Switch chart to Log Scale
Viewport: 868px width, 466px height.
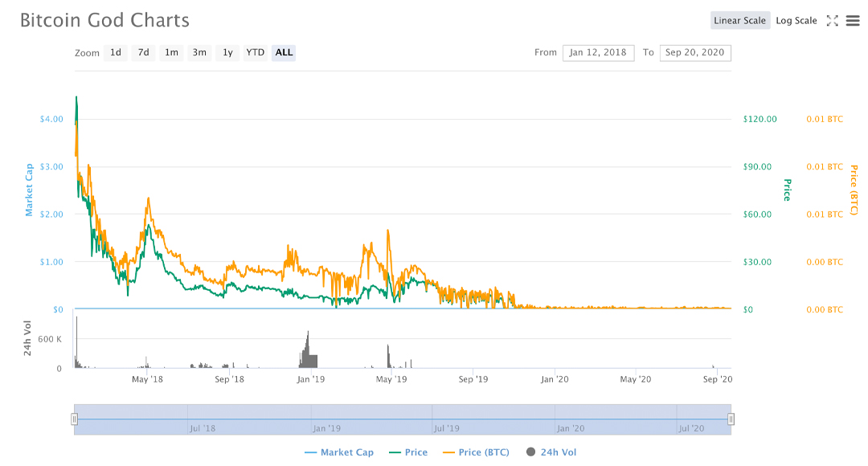[x=796, y=20]
